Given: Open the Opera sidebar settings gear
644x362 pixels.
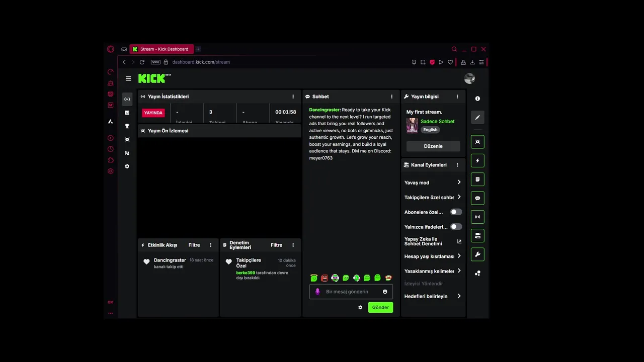Looking at the screenshot, I should click(111, 171).
